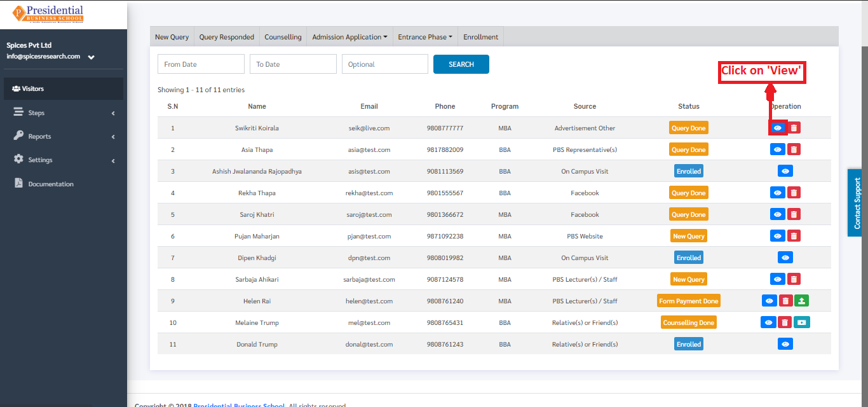Click the Source column header
Image resolution: width=868 pixels, height=407 pixels.
(585, 106)
